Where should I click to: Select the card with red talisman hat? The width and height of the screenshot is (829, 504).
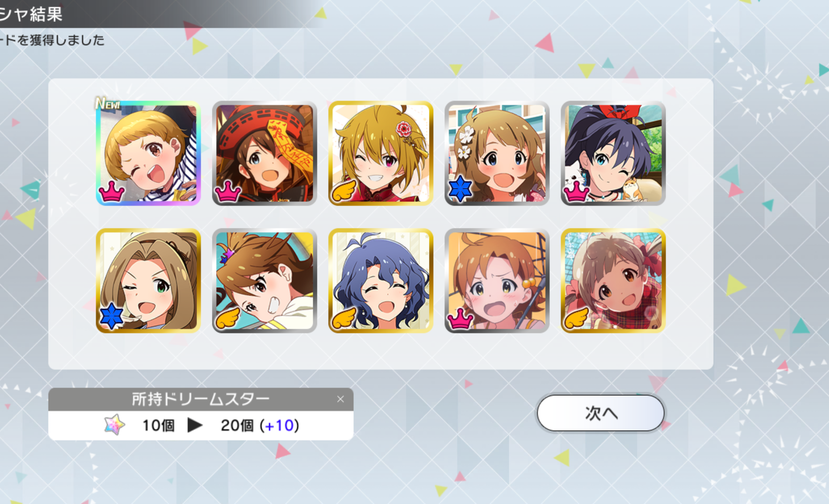(265, 153)
